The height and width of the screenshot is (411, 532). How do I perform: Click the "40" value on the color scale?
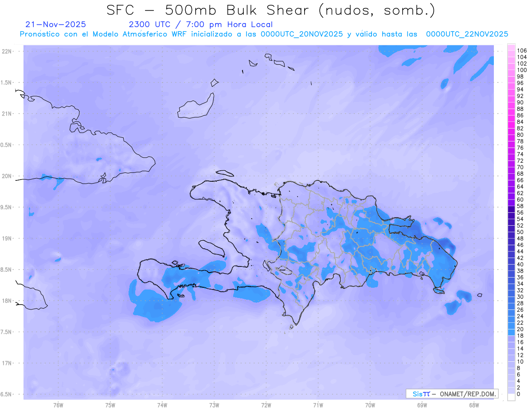(520, 264)
